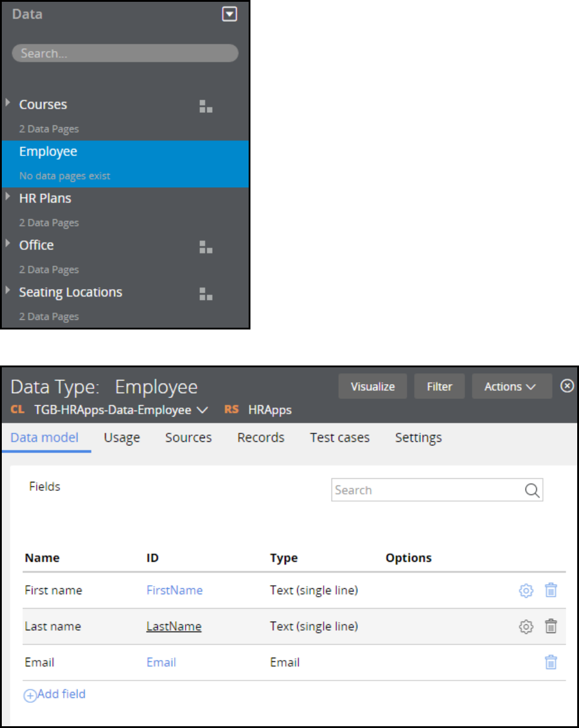Screen dimensions: 579x728
Task: Delete the First name field
Action: (x=551, y=591)
